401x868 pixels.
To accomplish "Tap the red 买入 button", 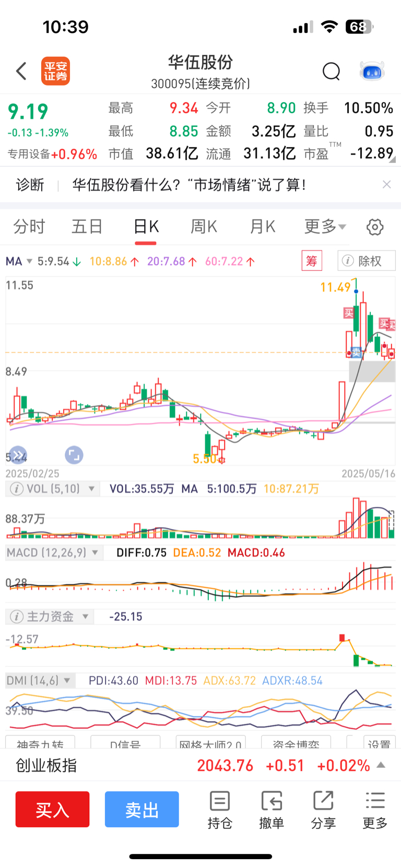I will coord(52,810).
